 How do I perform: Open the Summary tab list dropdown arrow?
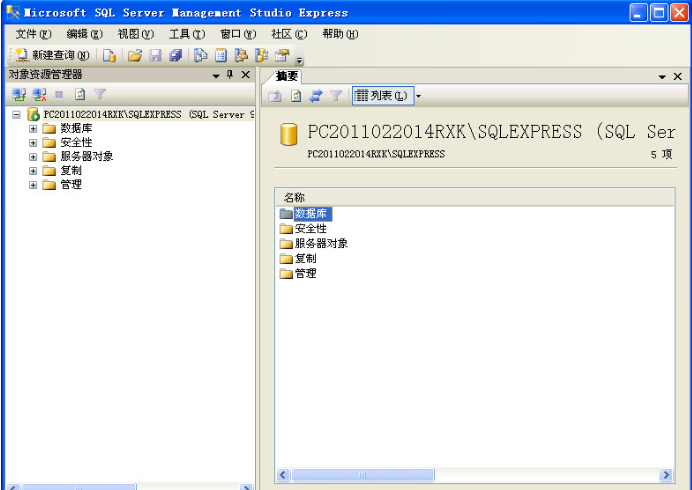pyautogui.click(x=662, y=77)
